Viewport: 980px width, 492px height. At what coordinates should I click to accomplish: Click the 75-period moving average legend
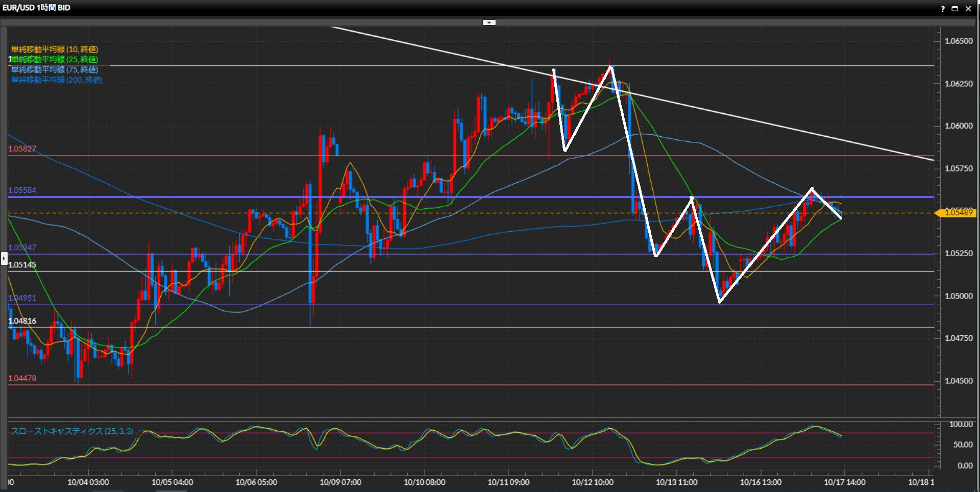55,70
